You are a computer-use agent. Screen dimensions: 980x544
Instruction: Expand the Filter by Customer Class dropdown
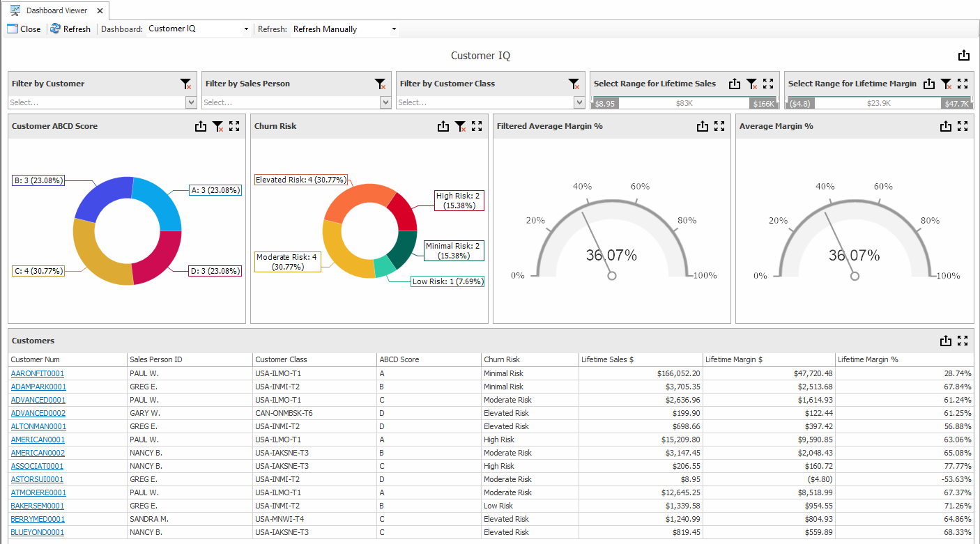click(579, 102)
